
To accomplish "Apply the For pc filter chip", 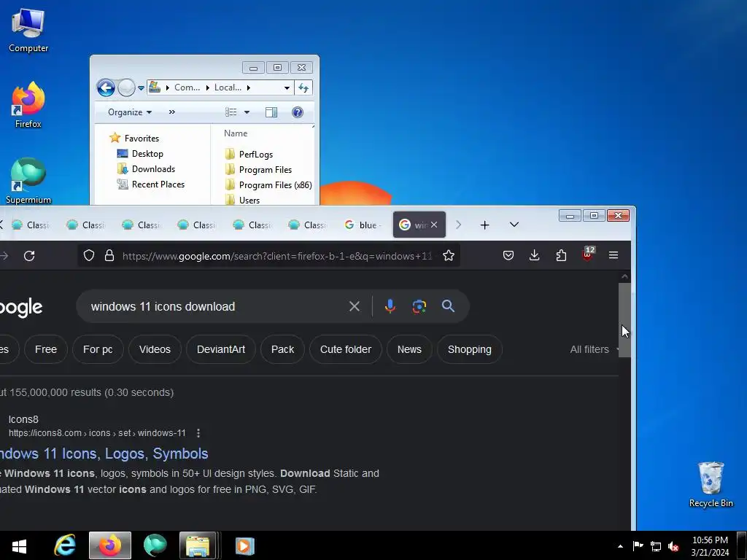I will pos(98,349).
